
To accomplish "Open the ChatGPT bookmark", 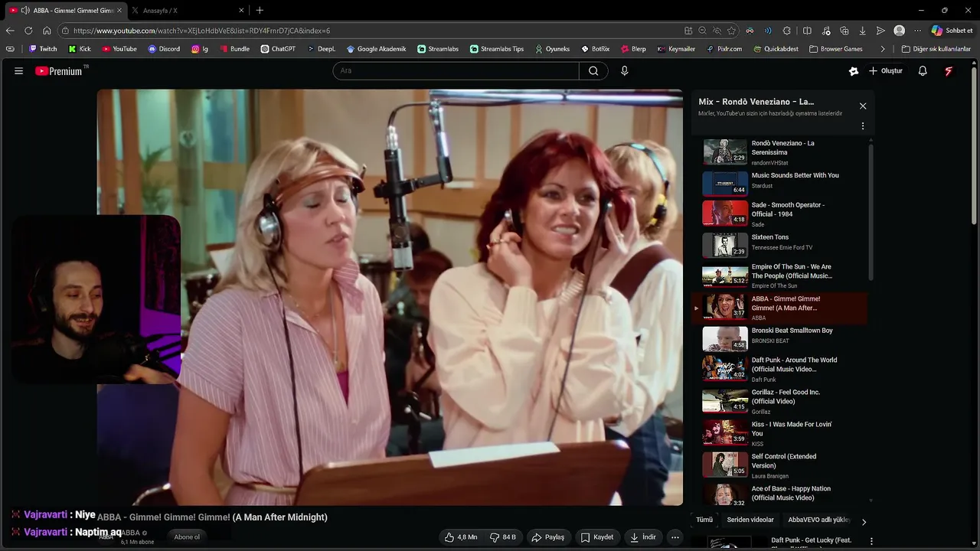I will click(278, 49).
